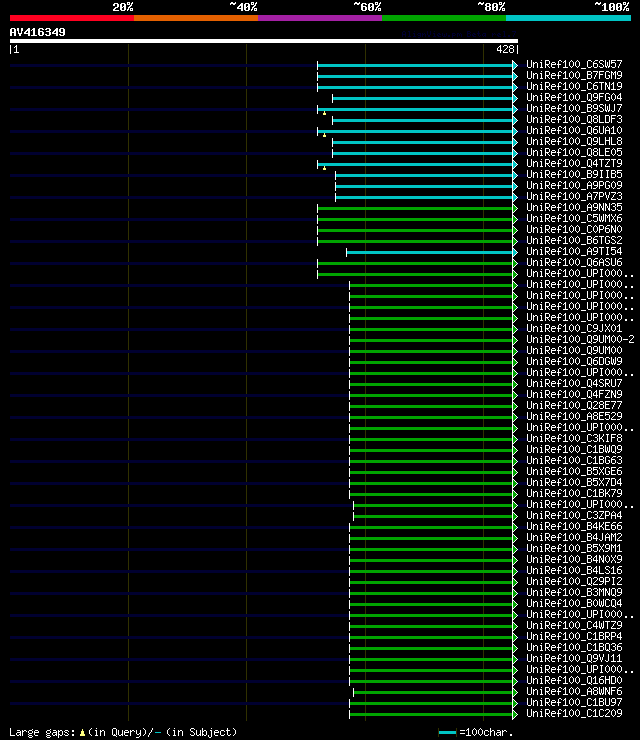Screen dimensions: 640x740
Task: Select the UniRef100_C0P6N0 label
Action: pyautogui.click(x=574, y=229)
